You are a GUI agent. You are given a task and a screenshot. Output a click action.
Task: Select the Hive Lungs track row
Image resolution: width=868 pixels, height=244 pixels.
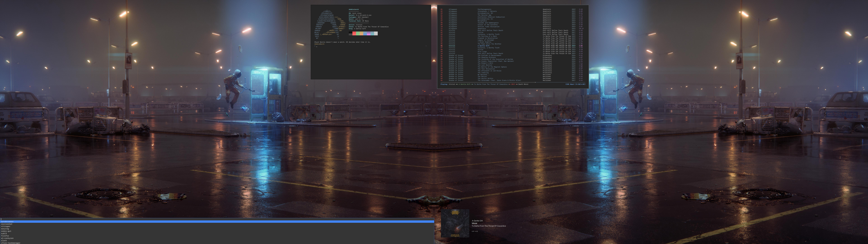(x=482, y=52)
